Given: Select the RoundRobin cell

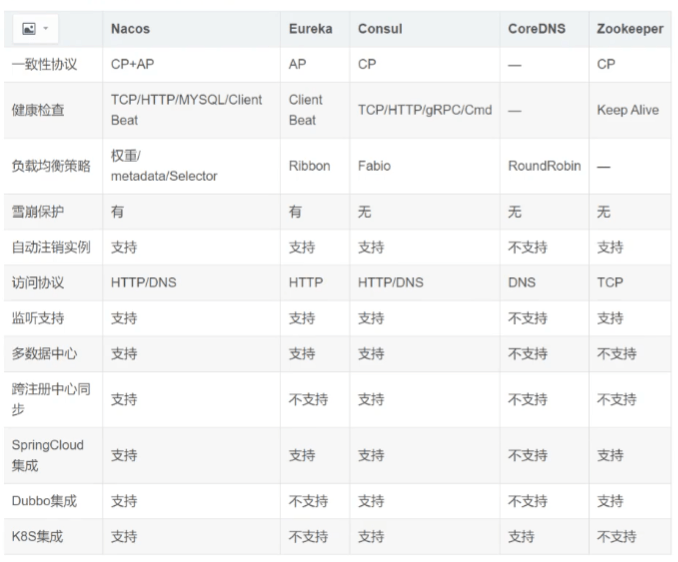Looking at the screenshot, I should (544, 166).
